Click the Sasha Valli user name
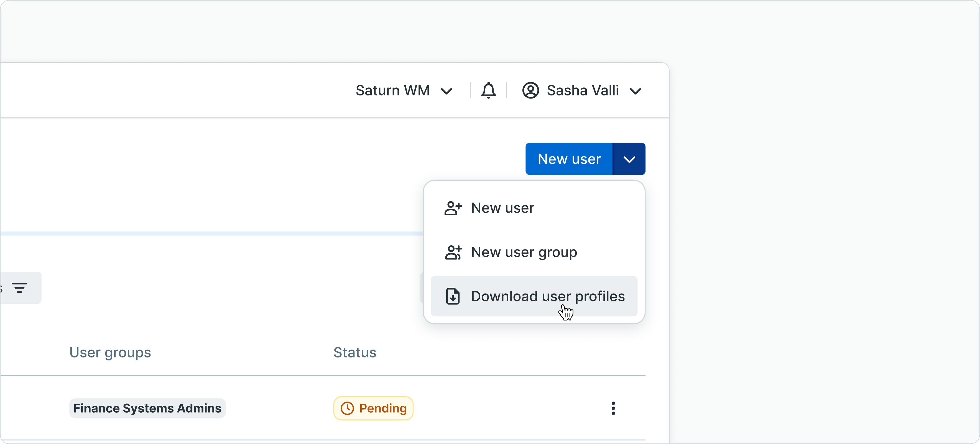 pyautogui.click(x=583, y=91)
